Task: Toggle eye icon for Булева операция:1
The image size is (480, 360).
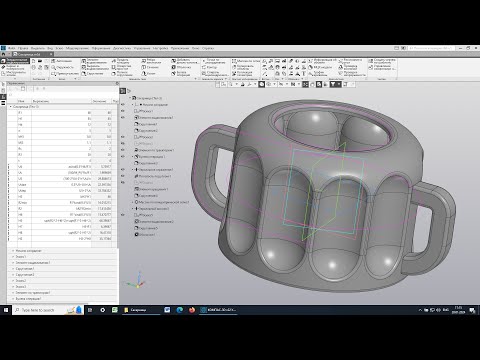Action: click(x=123, y=157)
